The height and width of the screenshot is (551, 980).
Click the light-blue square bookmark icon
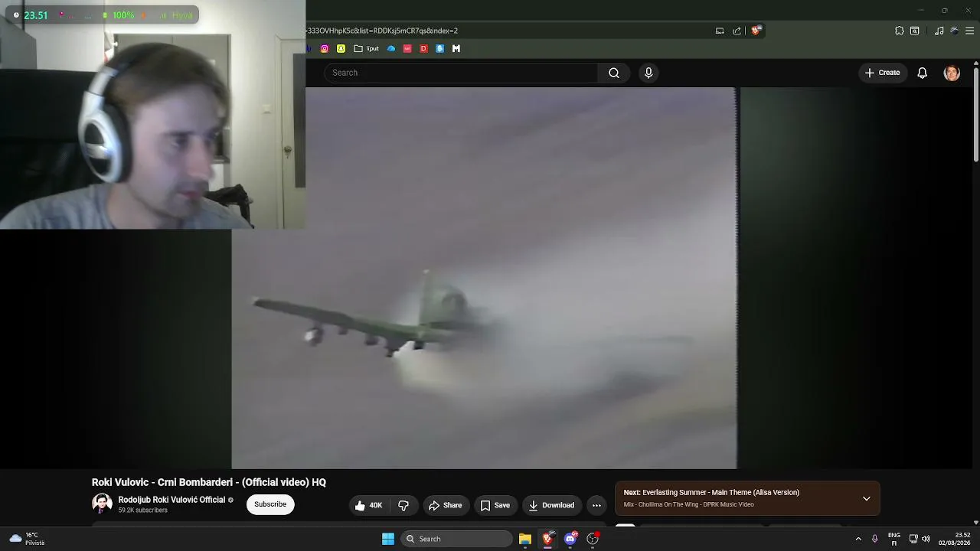440,48
